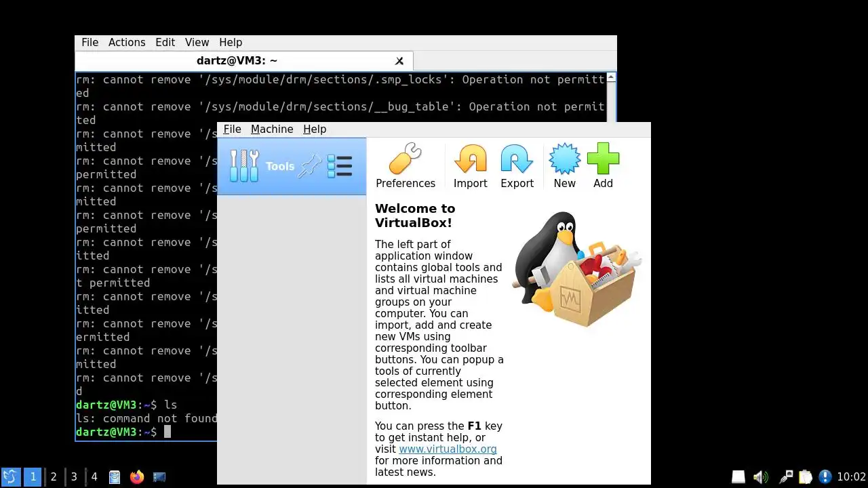Open VirtualBox File menu

coord(232,129)
